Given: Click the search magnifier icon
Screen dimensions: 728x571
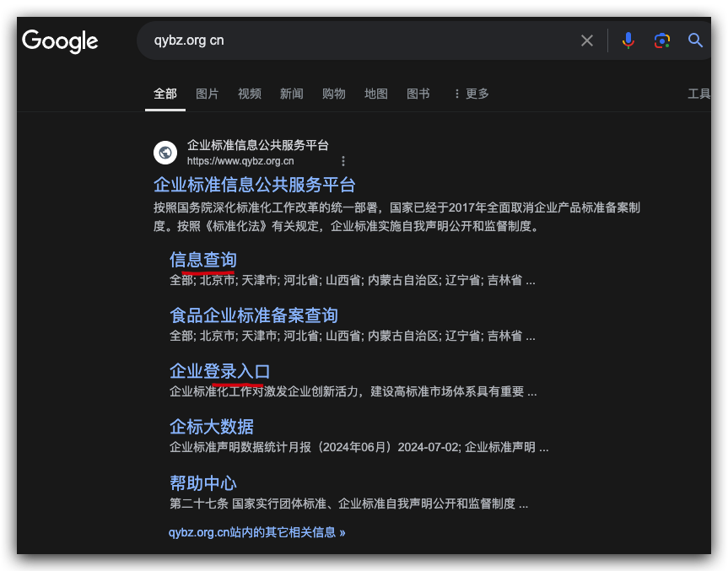Looking at the screenshot, I should 695,40.
